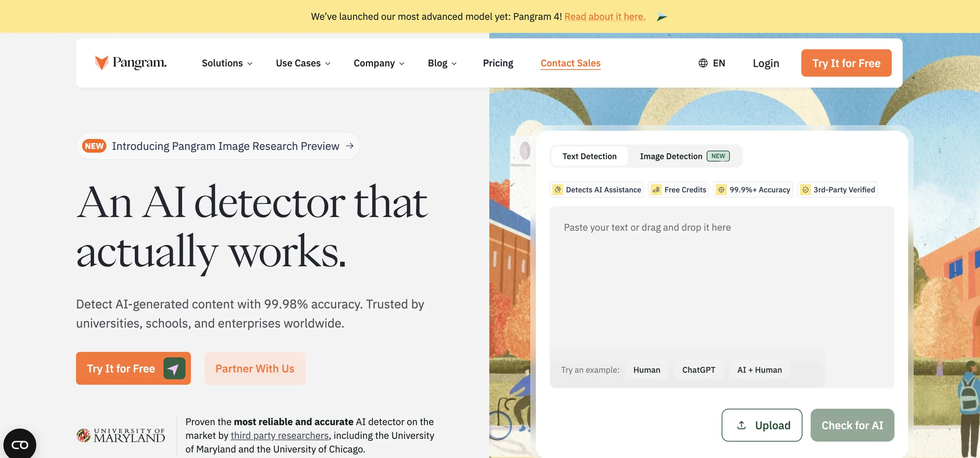Image resolution: width=980 pixels, height=458 pixels.
Task: Click the hero Try It for Free button
Action: (133, 368)
